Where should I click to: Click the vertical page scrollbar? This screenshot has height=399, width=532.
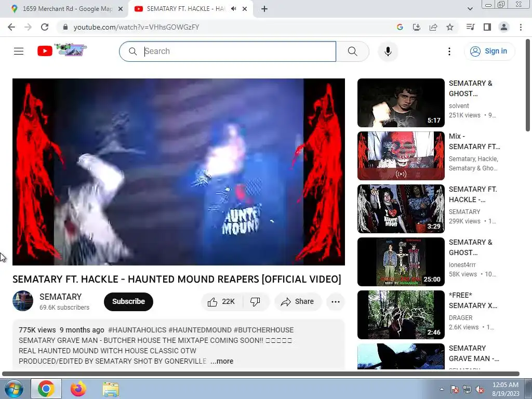tap(528, 85)
